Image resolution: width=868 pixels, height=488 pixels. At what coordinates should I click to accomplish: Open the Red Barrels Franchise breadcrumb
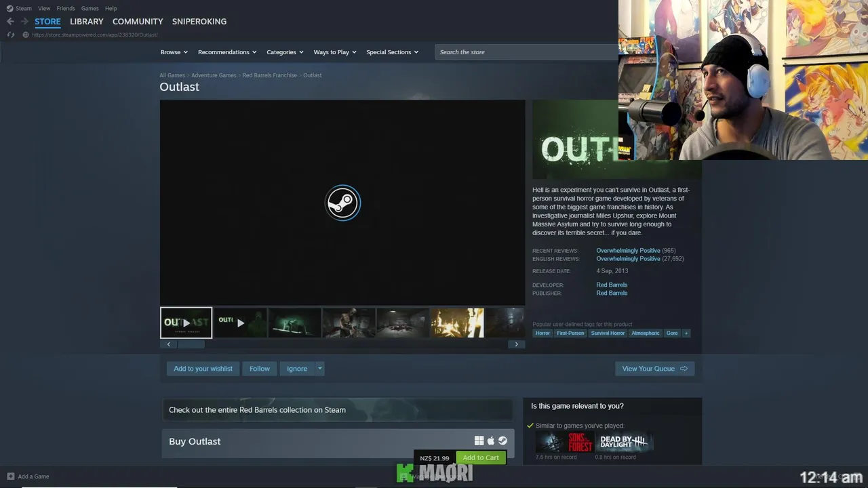(x=270, y=75)
